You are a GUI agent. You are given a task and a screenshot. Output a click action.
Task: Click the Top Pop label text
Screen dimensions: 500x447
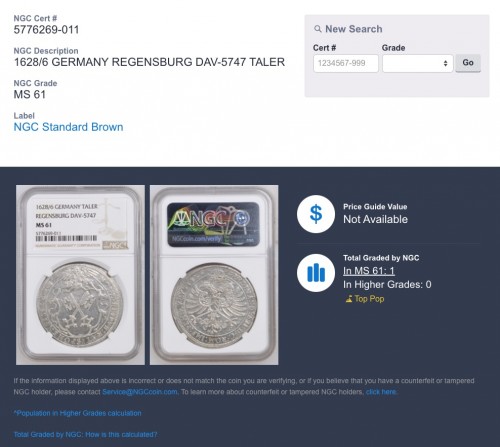pyautogui.click(x=369, y=299)
